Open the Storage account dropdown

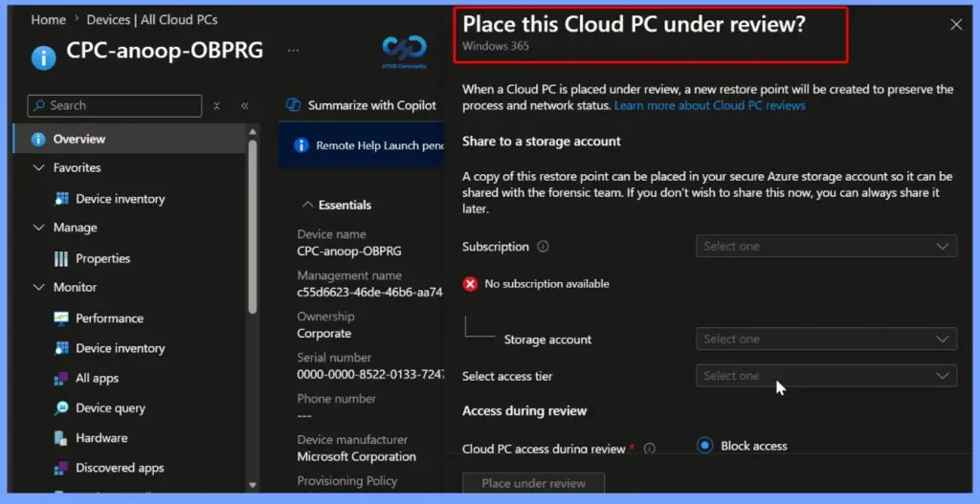[826, 340]
